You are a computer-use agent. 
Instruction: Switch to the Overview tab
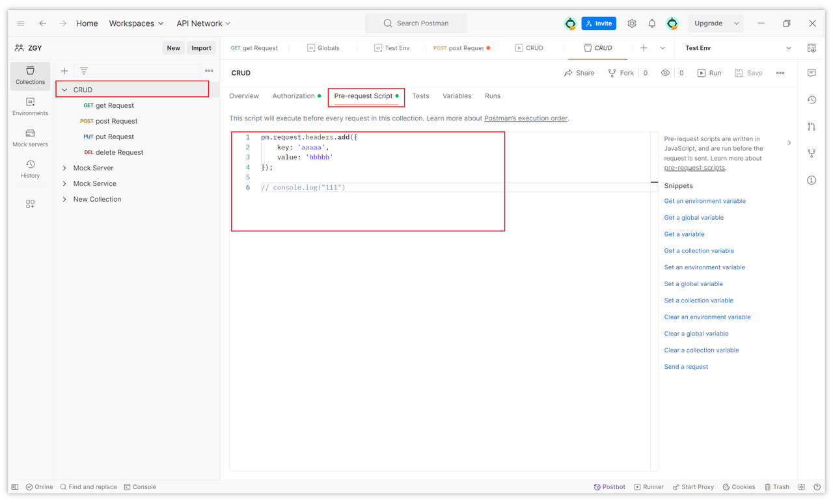click(244, 96)
